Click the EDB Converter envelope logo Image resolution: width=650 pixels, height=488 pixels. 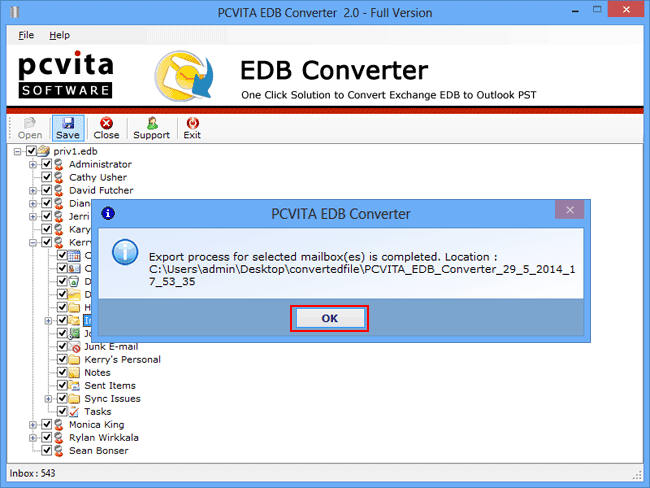[184, 76]
